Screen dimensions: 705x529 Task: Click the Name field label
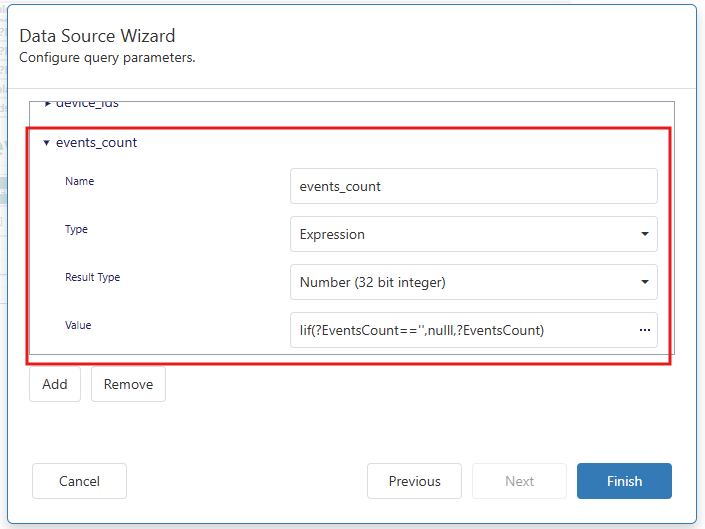(x=80, y=181)
